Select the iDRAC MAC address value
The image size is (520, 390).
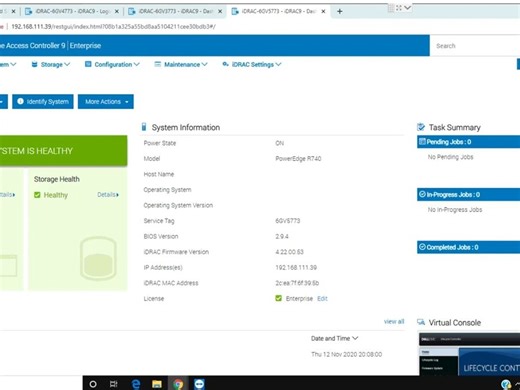click(297, 283)
